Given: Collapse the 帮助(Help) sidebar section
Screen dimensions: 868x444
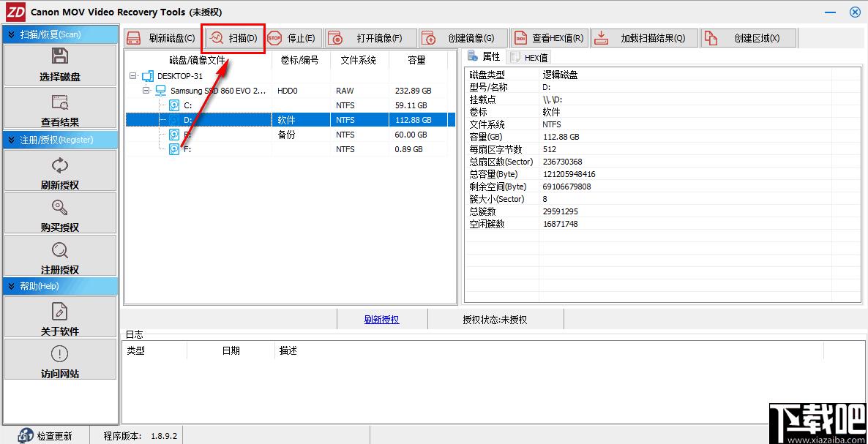Looking at the screenshot, I should 60,286.
